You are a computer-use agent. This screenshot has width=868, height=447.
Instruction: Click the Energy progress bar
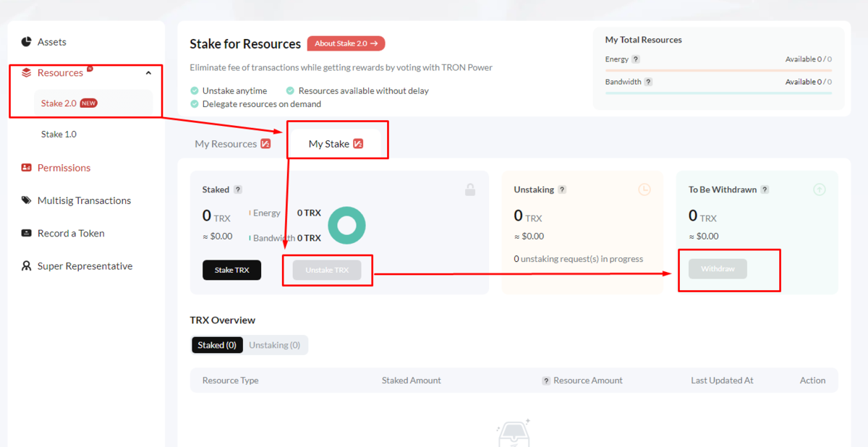pos(718,71)
